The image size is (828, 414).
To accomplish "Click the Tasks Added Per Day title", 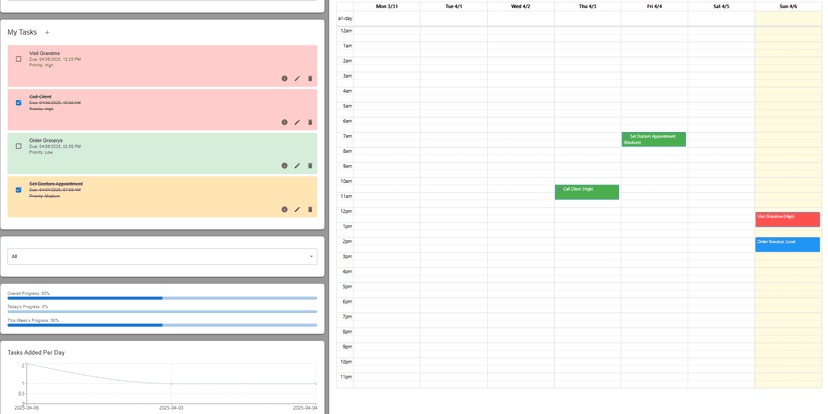I will tap(36, 352).
